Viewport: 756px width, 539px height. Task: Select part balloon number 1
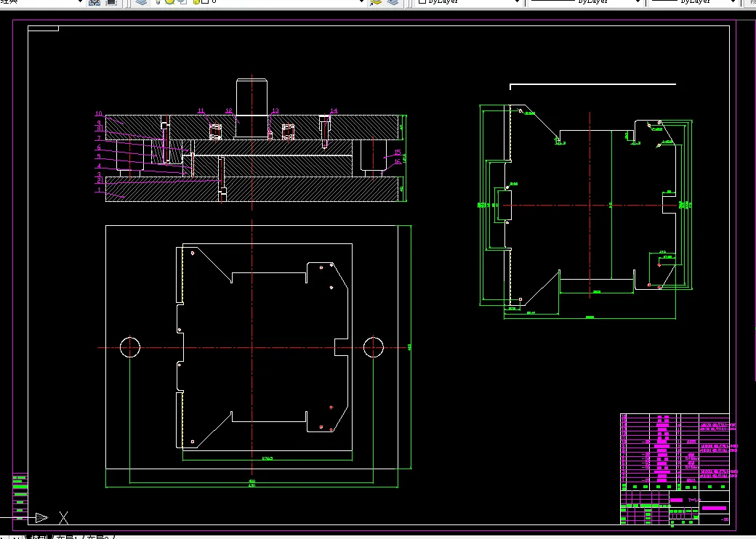pos(99,190)
